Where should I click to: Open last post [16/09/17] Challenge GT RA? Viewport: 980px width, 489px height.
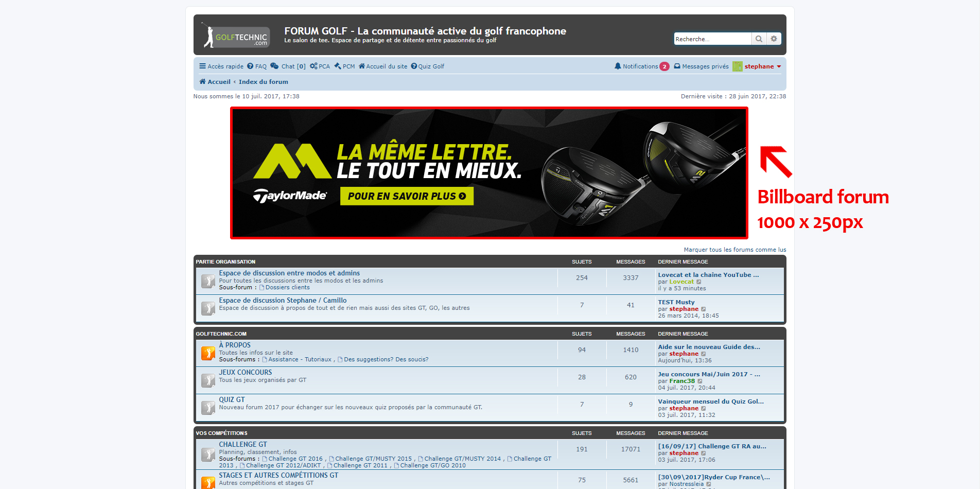712,446
